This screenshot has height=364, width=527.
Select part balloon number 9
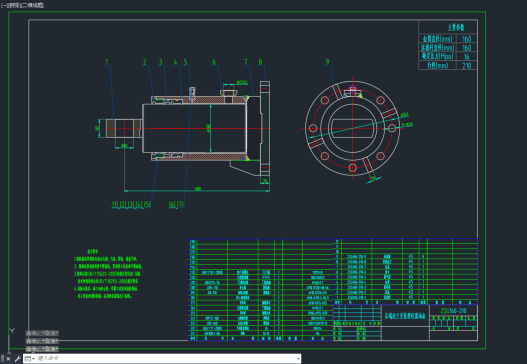[327, 62]
